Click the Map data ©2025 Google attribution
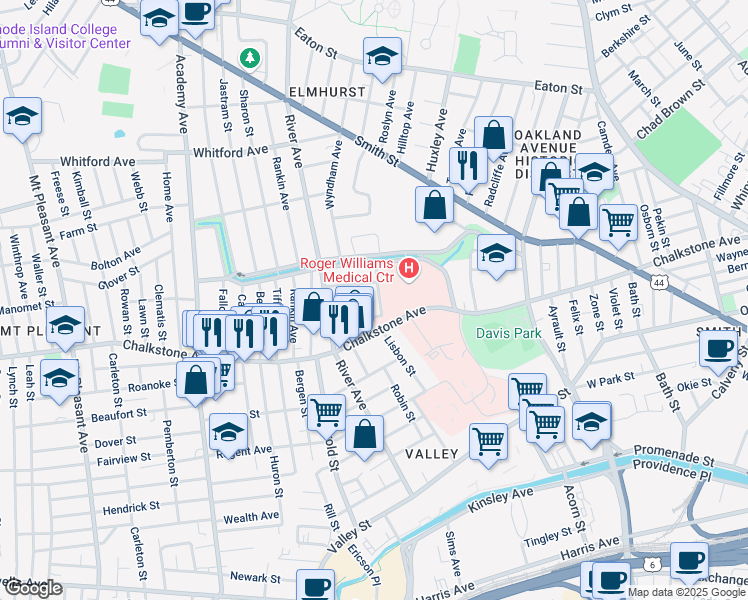This screenshot has width=748, height=600. 686,593
